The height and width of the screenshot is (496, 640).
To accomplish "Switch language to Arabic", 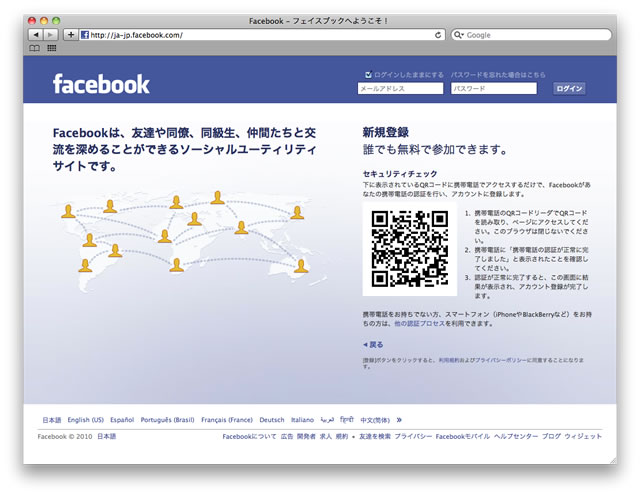I will [x=327, y=420].
